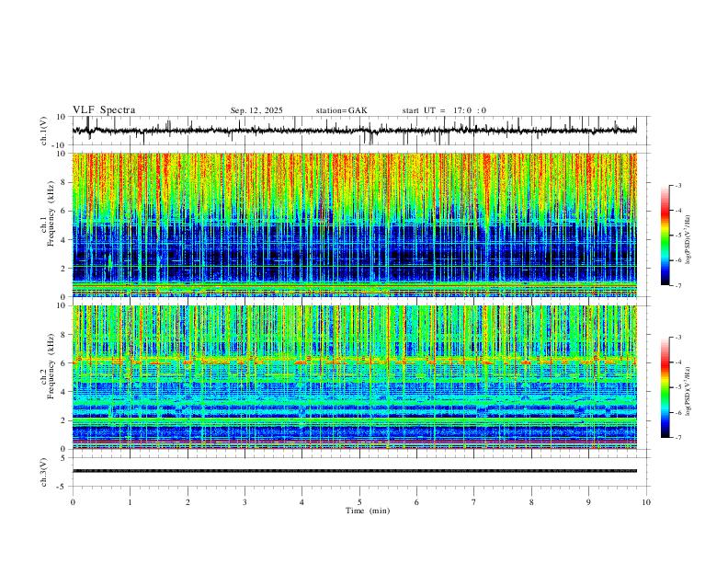
Task: Click the ch.3(V) black signal band
Action: [x=354, y=471]
